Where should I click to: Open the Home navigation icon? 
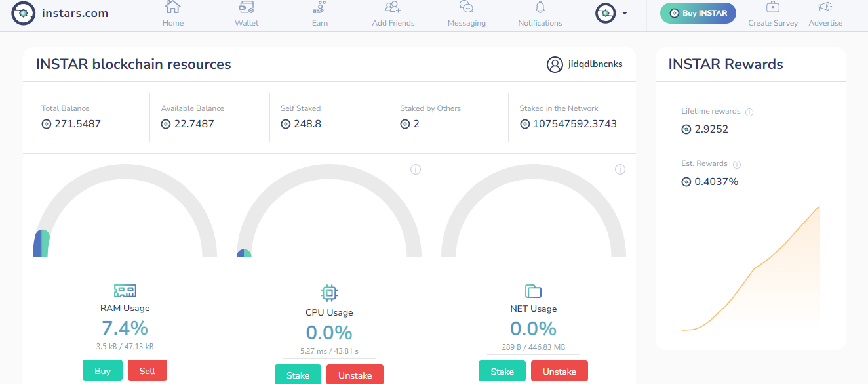coord(173,7)
